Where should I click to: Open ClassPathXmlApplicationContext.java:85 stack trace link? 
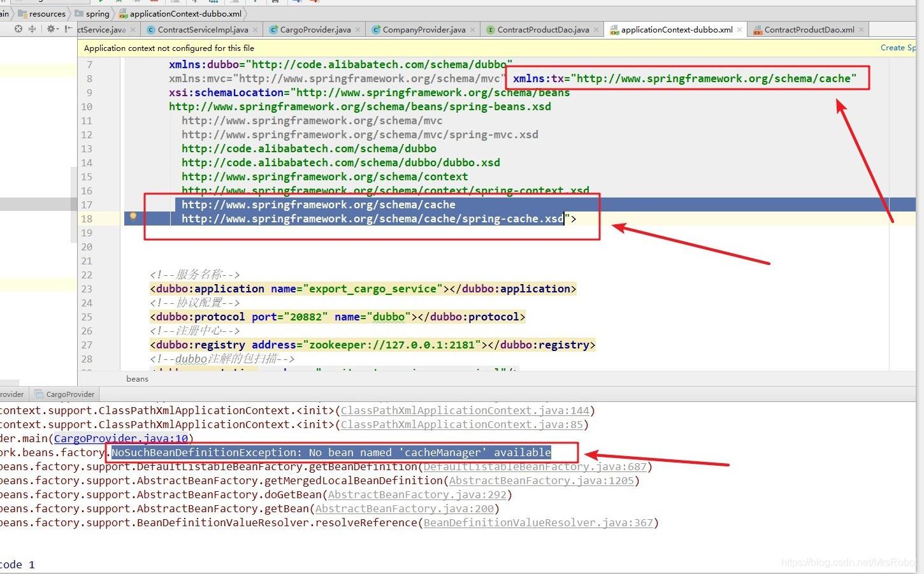coord(462,425)
